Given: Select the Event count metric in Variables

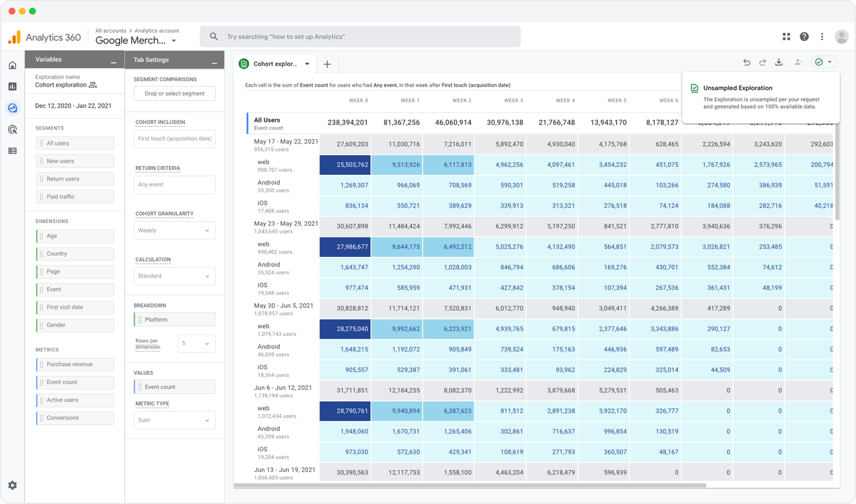Looking at the screenshot, I should click(75, 383).
